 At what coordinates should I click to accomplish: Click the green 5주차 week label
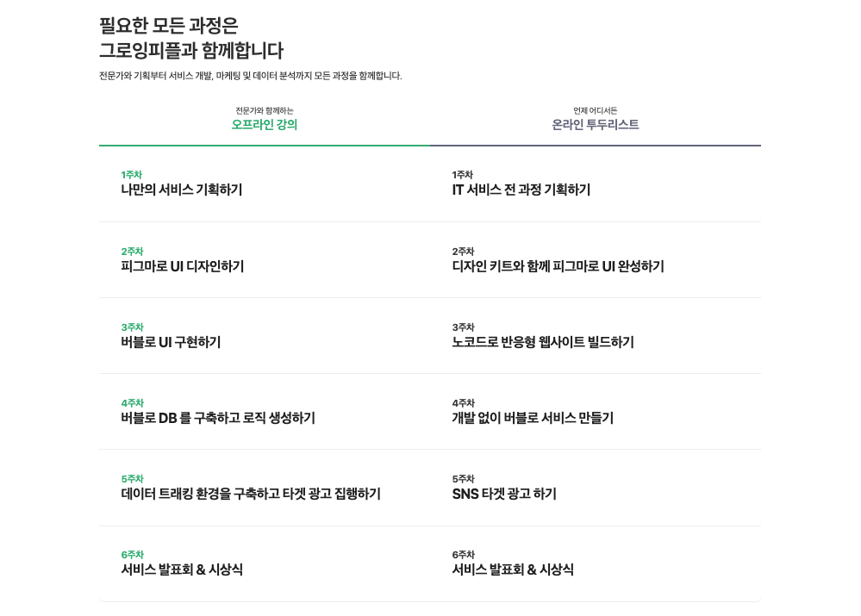pyautogui.click(x=132, y=479)
